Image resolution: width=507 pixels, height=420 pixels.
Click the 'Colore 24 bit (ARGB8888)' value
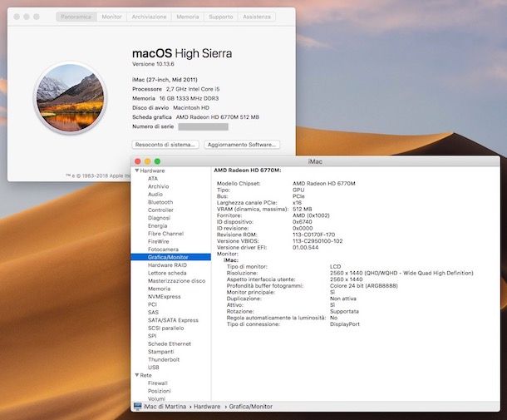coord(364,286)
